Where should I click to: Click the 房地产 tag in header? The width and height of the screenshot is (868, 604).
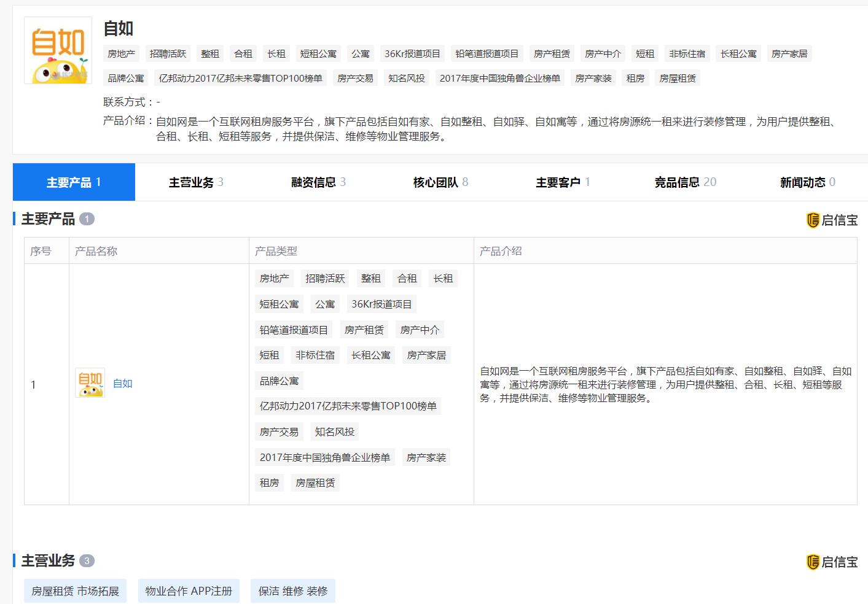point(122,54)
